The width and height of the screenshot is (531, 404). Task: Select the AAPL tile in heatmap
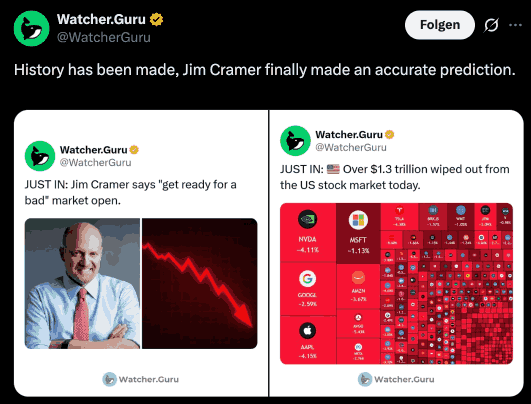(308, 340)
